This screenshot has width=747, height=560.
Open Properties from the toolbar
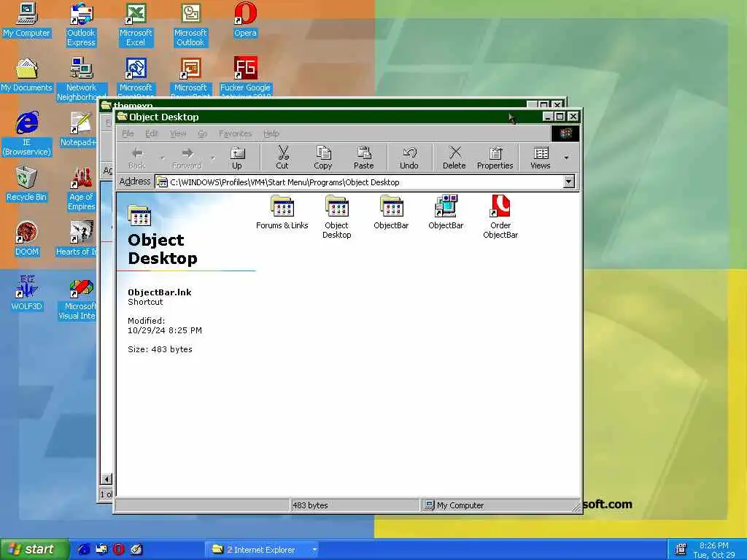coord(495,157)
